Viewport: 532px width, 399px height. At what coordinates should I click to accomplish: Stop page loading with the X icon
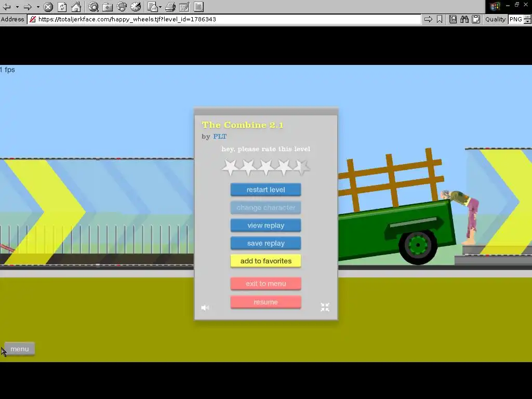pyautogui.click(x=48, y=7)
